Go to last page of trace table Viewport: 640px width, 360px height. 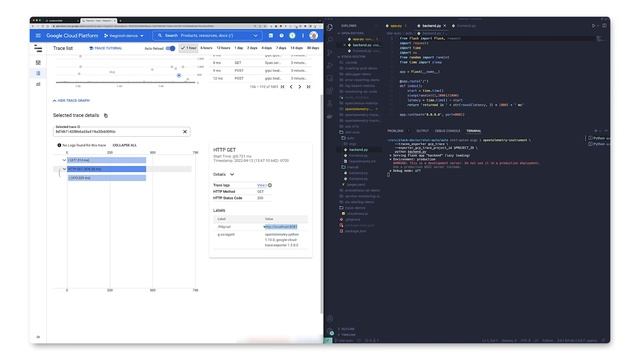[x=309, y=87]
